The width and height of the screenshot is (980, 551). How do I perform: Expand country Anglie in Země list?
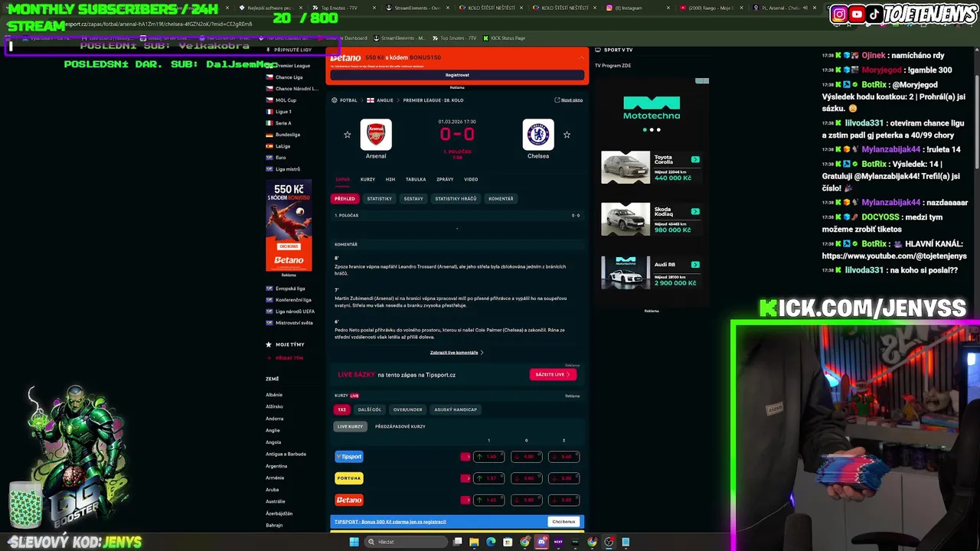(273, 430)
